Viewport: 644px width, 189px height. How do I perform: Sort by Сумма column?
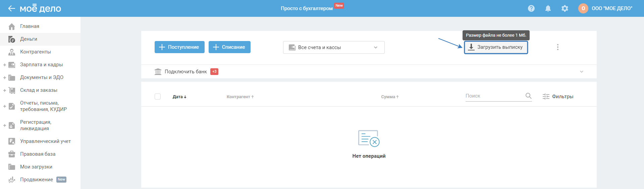tap(390, 97)
